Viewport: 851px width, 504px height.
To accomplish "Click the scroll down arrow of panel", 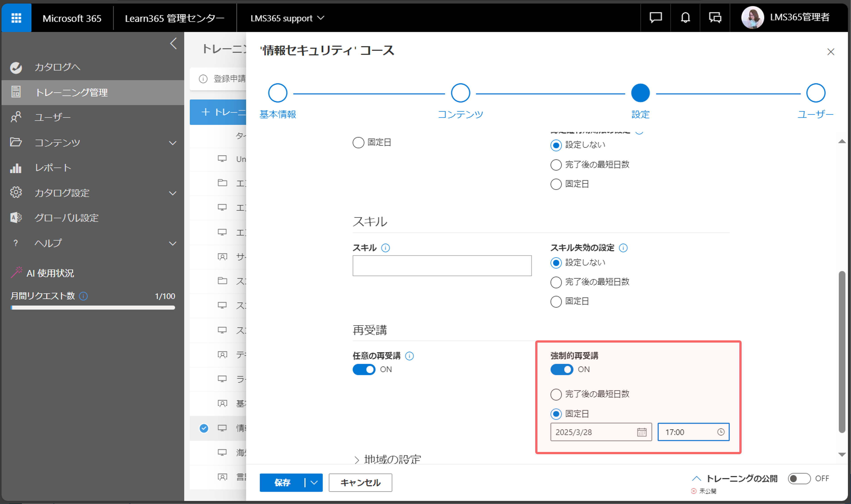I will point(842,454).
